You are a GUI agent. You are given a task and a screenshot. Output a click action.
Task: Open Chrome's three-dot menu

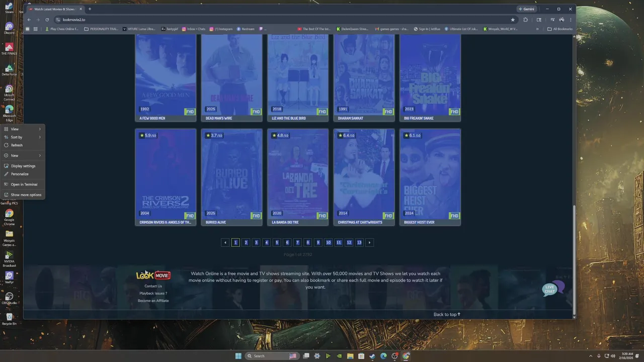(x=571, y=20)
